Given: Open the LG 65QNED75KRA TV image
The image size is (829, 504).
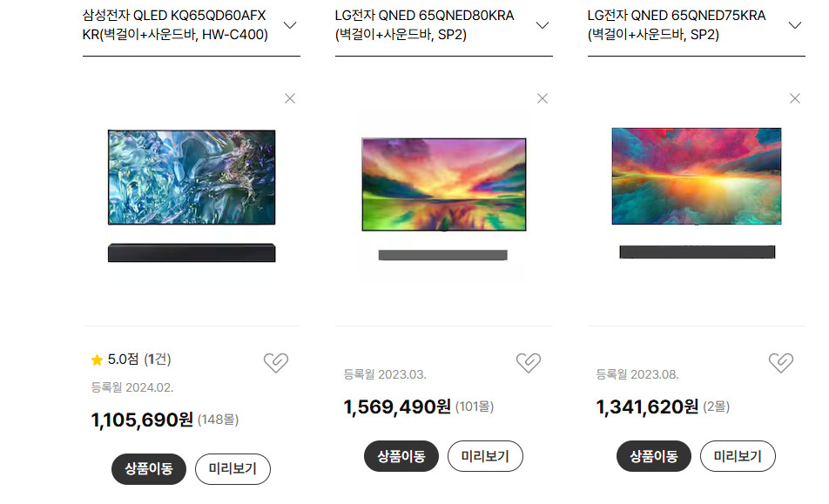Looking at the screenshot, I should point(697,193).
